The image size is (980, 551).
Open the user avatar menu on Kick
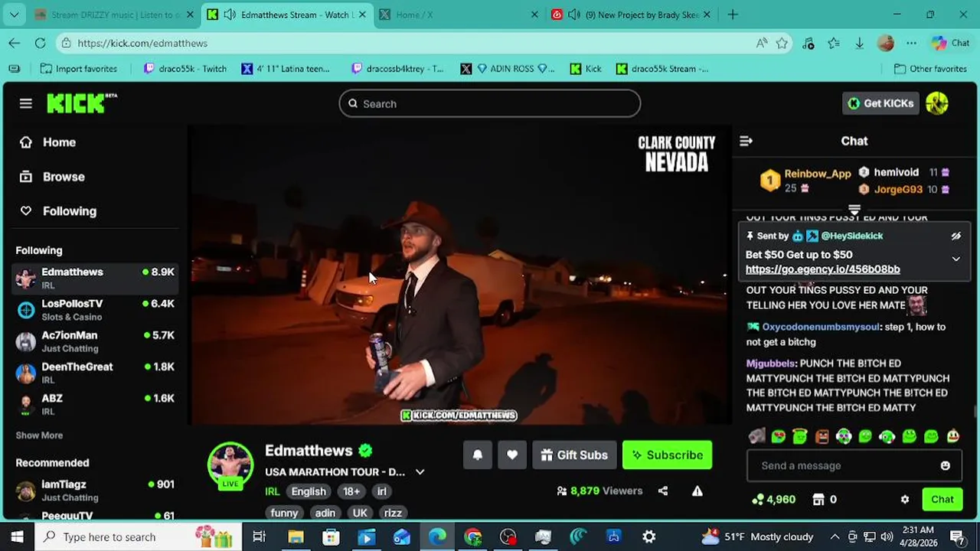click(937, 103)
